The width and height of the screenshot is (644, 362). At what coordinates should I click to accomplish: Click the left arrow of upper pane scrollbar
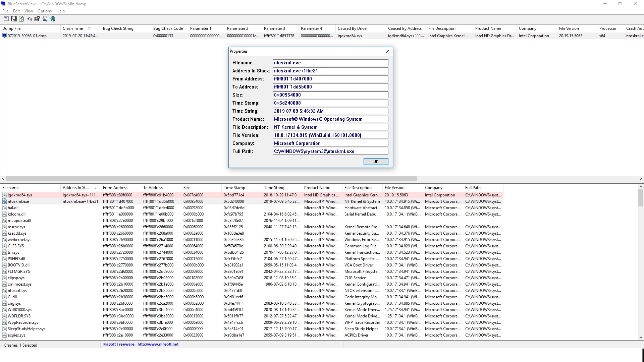click(x=3, y=179)
